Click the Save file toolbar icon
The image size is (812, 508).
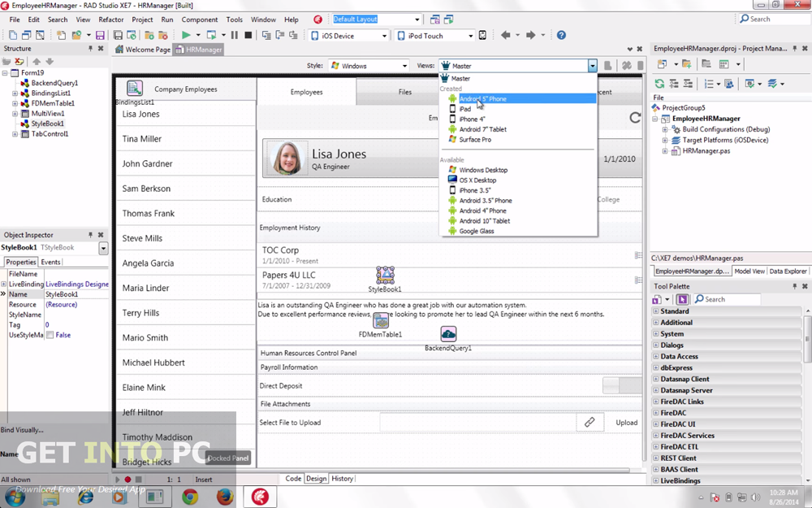pos(100,35)
